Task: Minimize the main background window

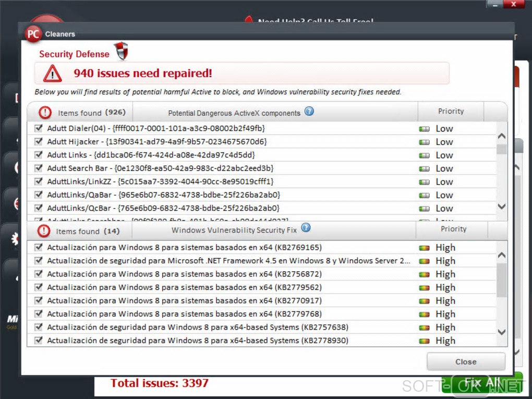Action: pos(495,4)
